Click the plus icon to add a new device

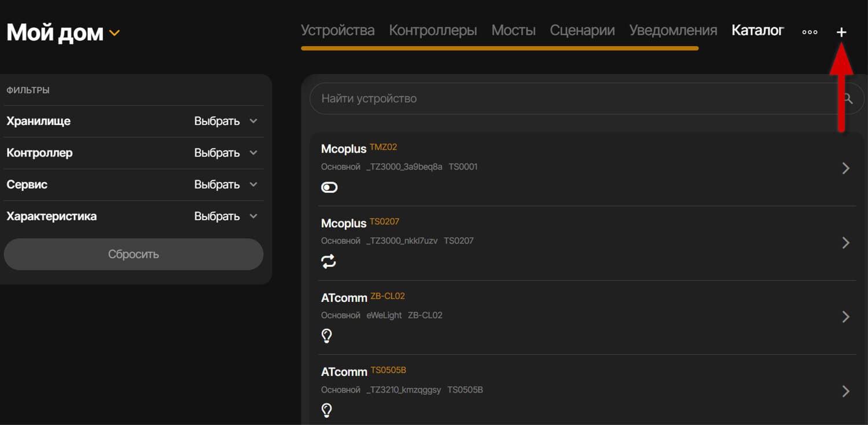click(841, 32)
